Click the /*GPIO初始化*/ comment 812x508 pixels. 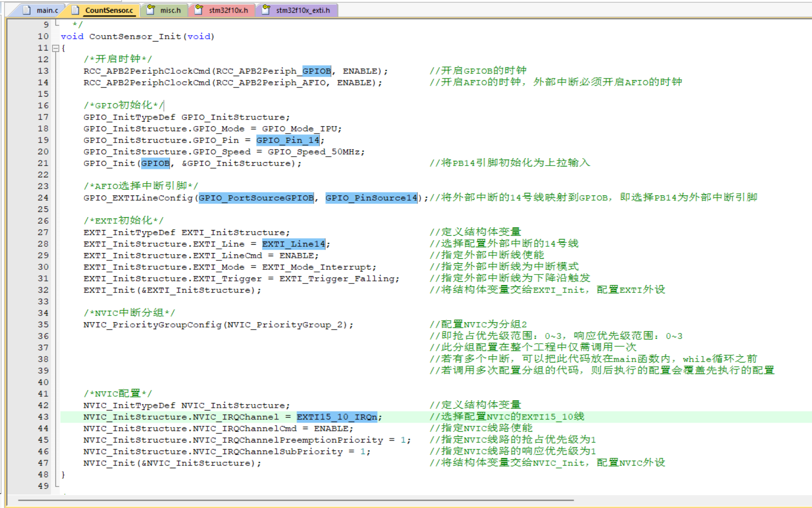123,105
